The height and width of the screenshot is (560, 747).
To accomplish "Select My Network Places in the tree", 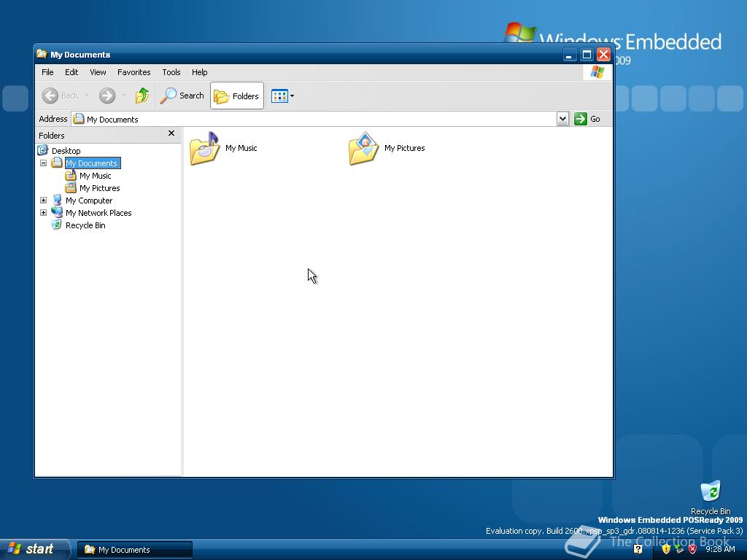I will (x=98, y=213).
